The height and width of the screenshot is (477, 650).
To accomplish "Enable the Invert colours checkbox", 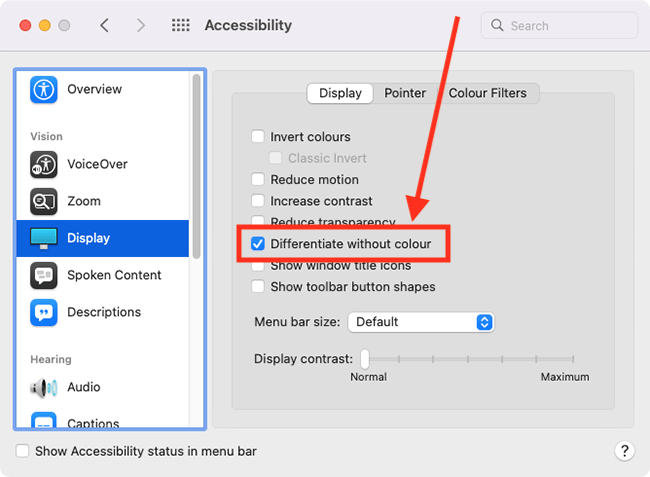I will coord(258,136).
